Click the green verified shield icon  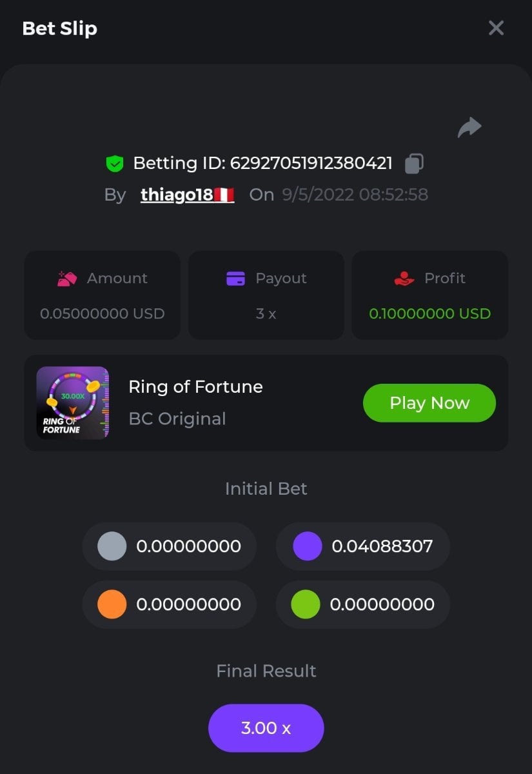(114, 164)
